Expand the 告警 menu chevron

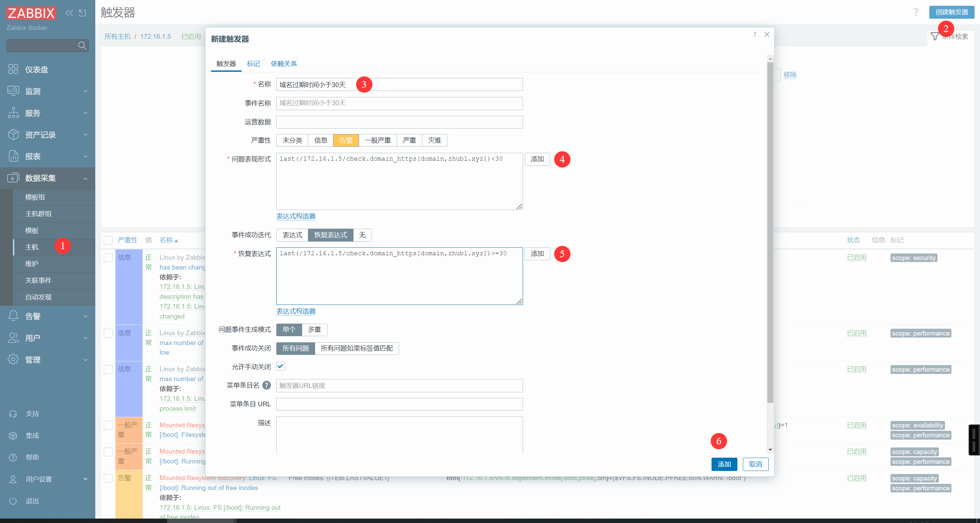(x=86, y=316)
